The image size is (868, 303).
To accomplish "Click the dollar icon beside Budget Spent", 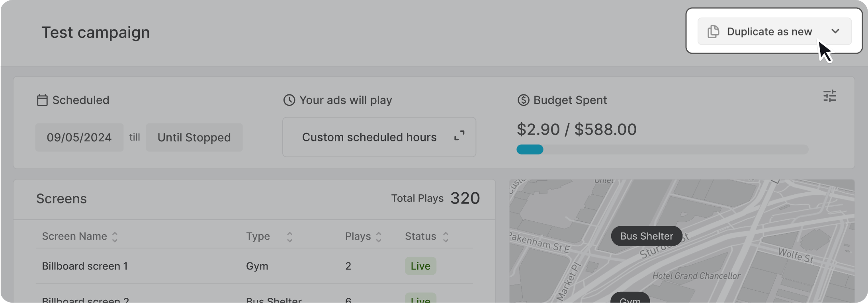I will [x=523, y=100].
